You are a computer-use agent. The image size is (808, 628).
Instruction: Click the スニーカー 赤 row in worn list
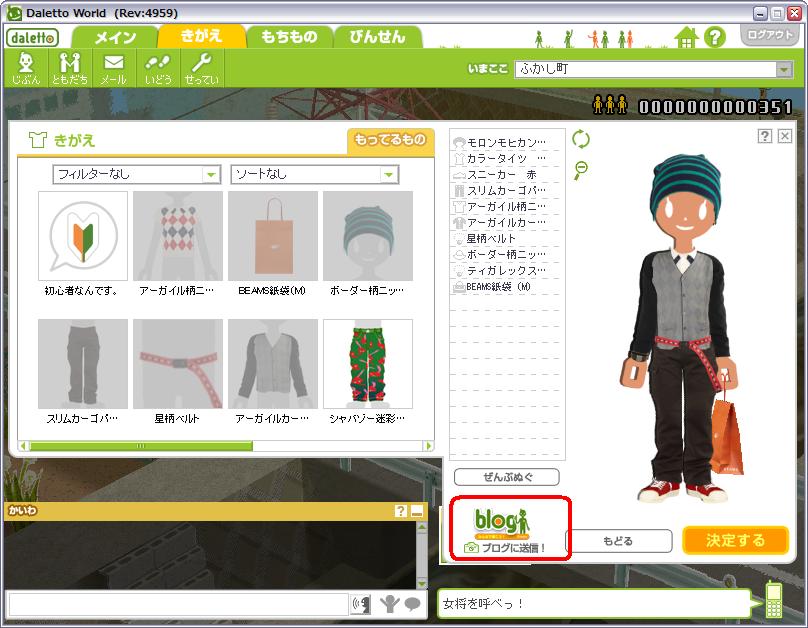point(506,175)
